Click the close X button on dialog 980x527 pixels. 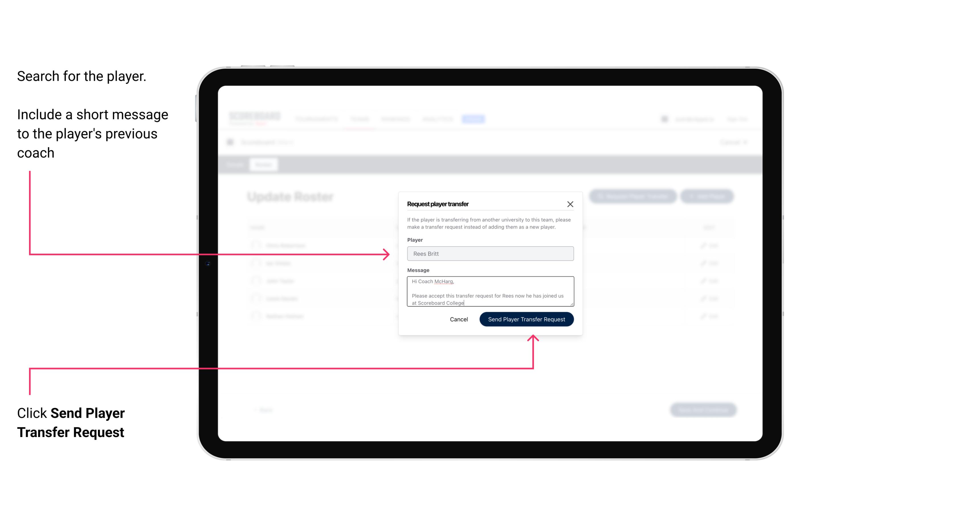(570, 204)
